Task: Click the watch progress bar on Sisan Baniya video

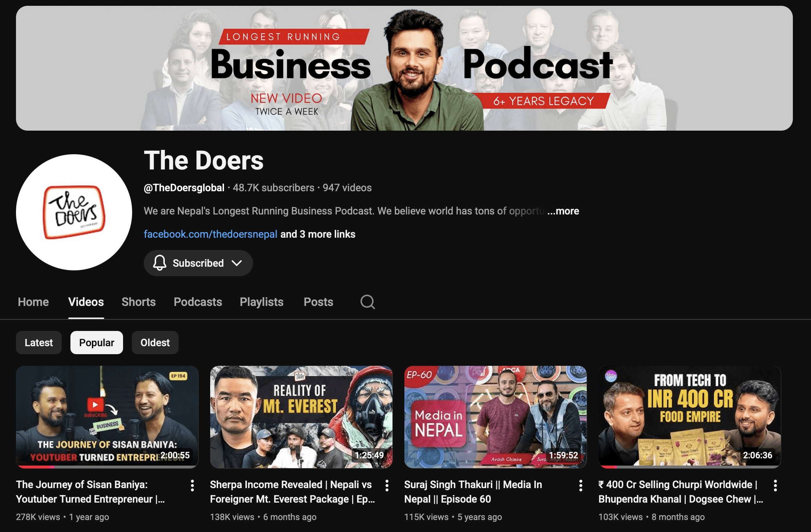Action: coord(107,467)
